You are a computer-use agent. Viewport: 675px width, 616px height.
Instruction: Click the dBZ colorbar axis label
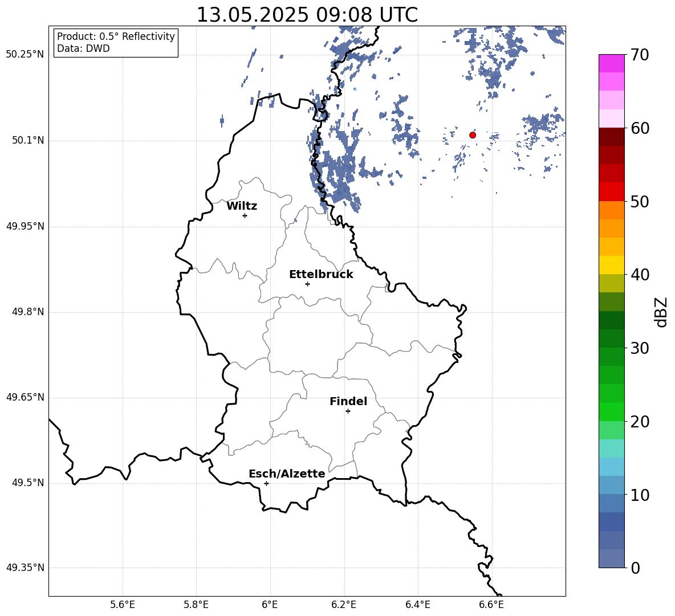click(662, 312)
